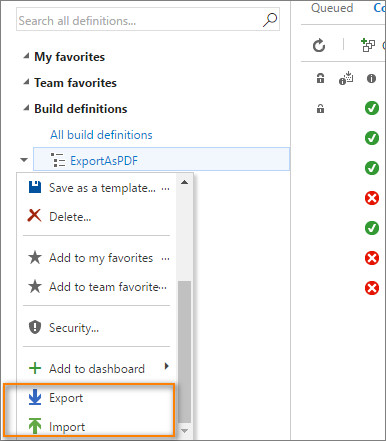Switch to the Queued tab
Viewport: 386px width, 441px height.
[x=332, y=8]
